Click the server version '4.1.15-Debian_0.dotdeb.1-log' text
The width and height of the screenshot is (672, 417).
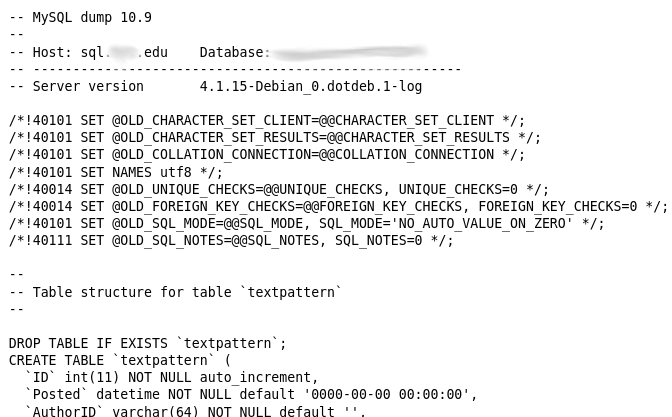point(311,87)
